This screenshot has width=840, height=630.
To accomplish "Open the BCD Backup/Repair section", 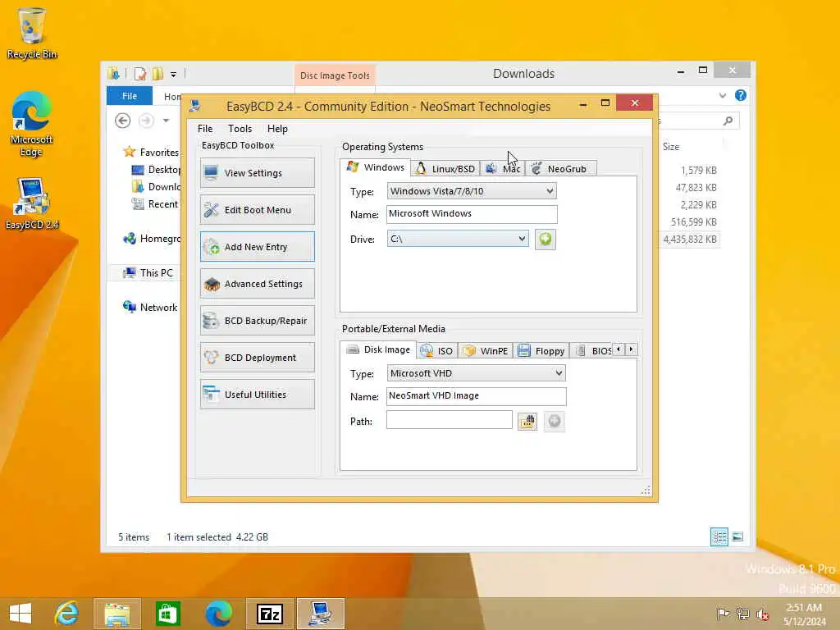I will coord(257,321).
